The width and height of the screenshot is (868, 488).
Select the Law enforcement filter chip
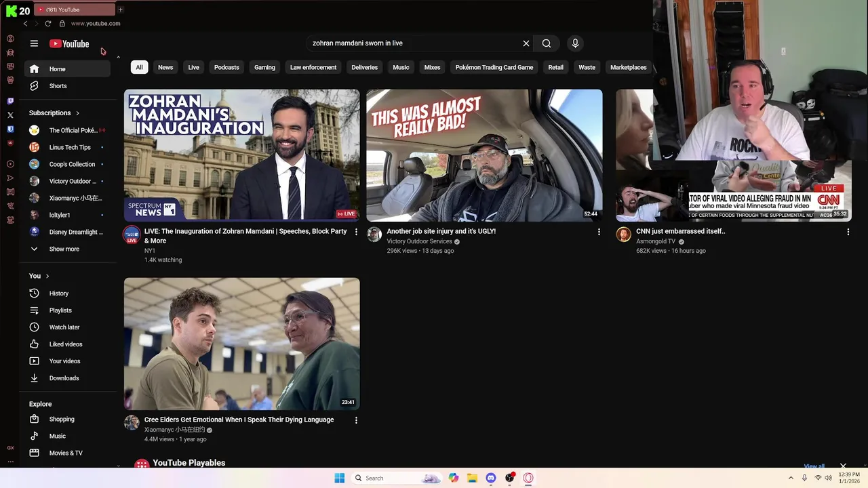pyautogui.click(x=313, y=68)
